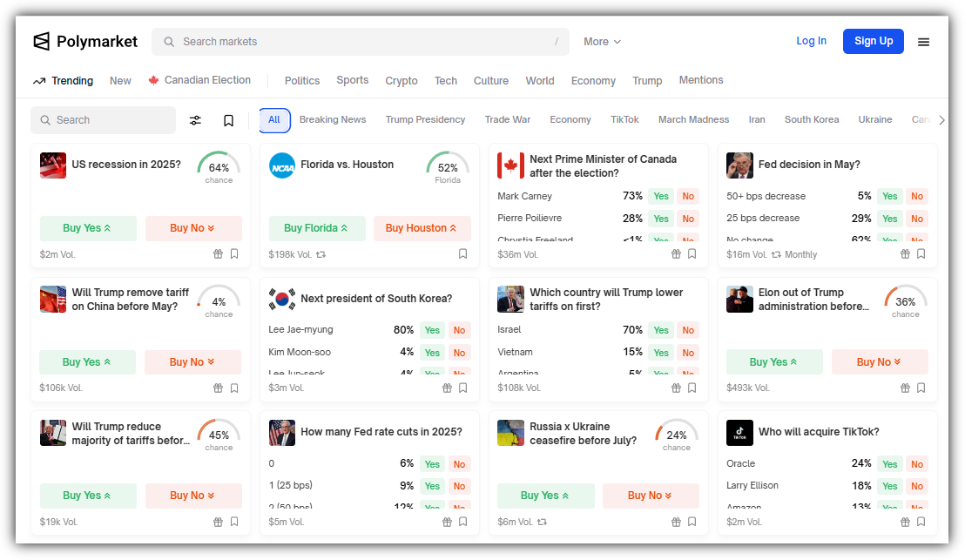The image size is (965, 560).
Task: Select the Trade War filter chip
Action: tap(507, 119)
